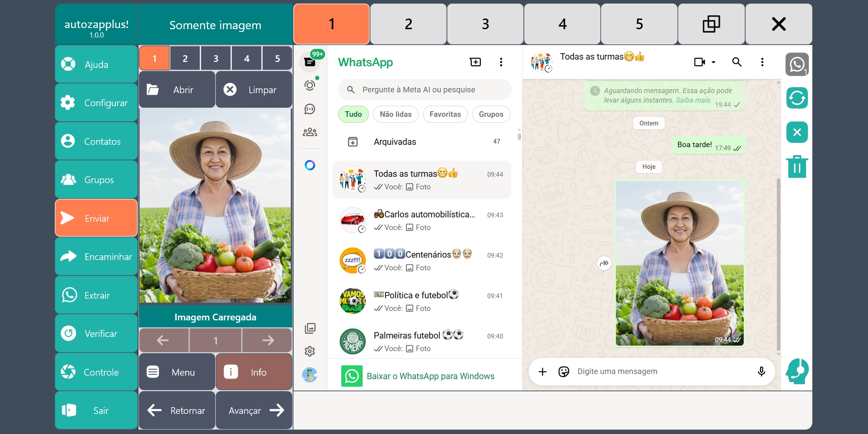Open chat options three-dot menu

(x=762, y=62)
